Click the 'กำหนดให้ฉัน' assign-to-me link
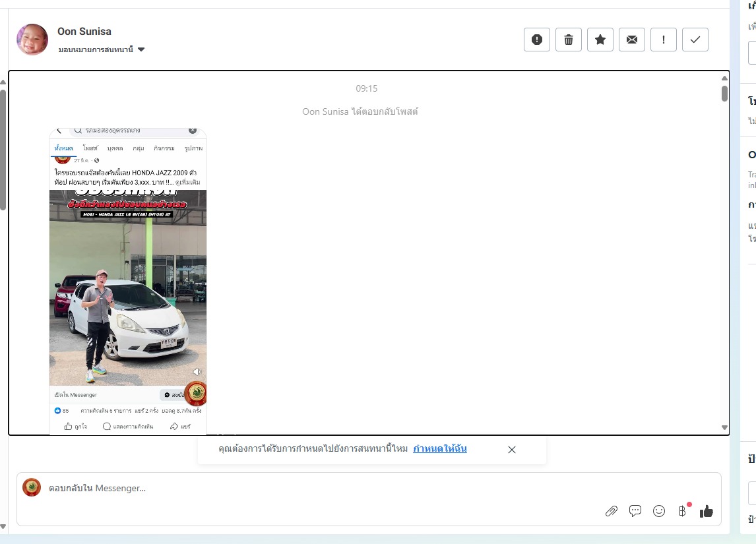Screen dimensions: 756x544 point(440,449)
